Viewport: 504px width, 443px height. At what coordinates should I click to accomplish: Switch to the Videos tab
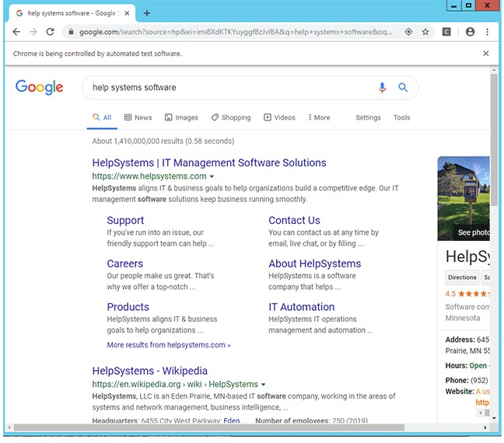279,117
